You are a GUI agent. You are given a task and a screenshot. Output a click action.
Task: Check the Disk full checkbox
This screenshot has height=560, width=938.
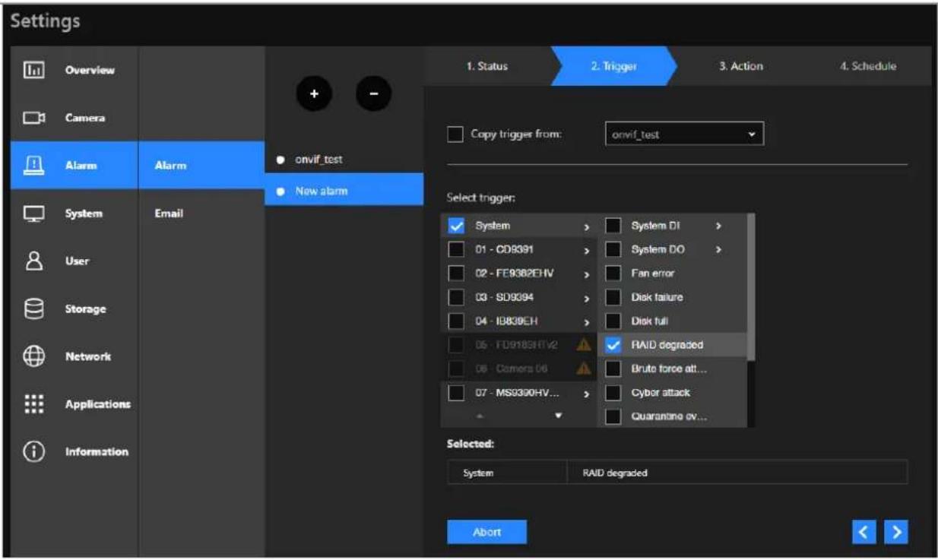click(x=613, y=321)
